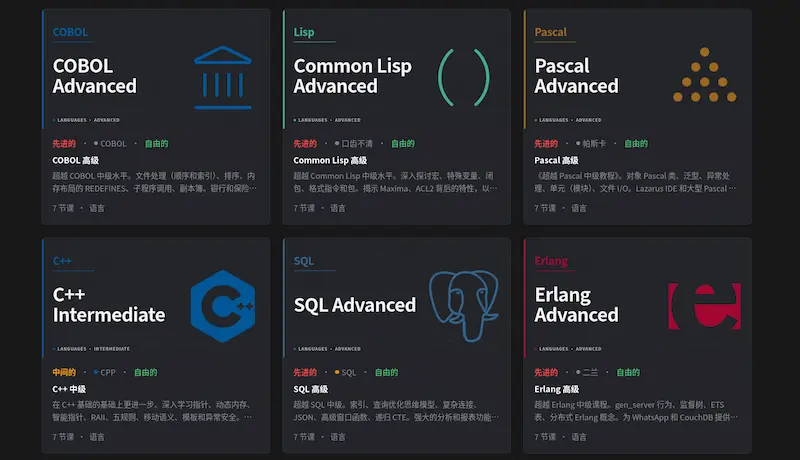This screenshot has height=460, width=800.
Task: Click the CPP tag on C++ card
Action: [x=105, y=372]
